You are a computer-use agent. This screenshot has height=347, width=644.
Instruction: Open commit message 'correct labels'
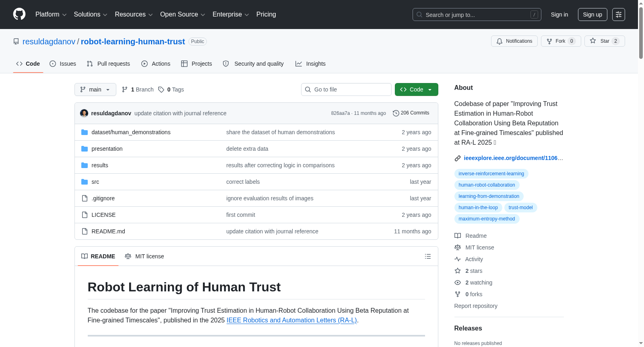tap(243, 182)
